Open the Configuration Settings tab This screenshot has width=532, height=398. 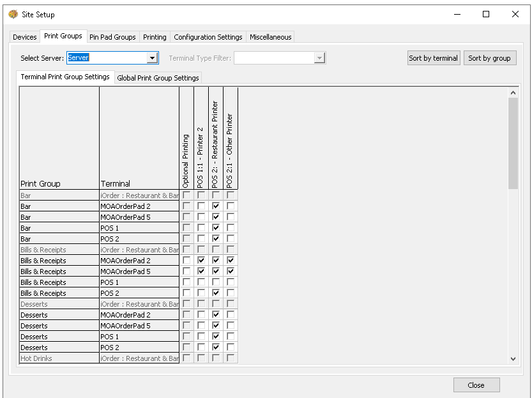pos(208,37)
